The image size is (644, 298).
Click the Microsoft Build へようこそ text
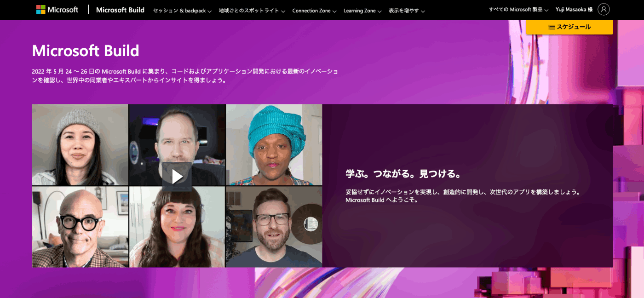(x=382, y=200)
